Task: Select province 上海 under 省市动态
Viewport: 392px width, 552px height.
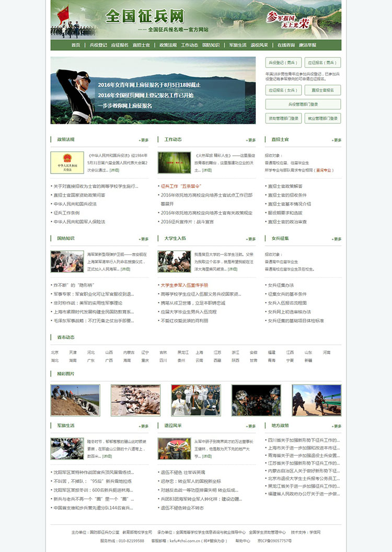Action: pyautogui.click(x=200, y=352)
